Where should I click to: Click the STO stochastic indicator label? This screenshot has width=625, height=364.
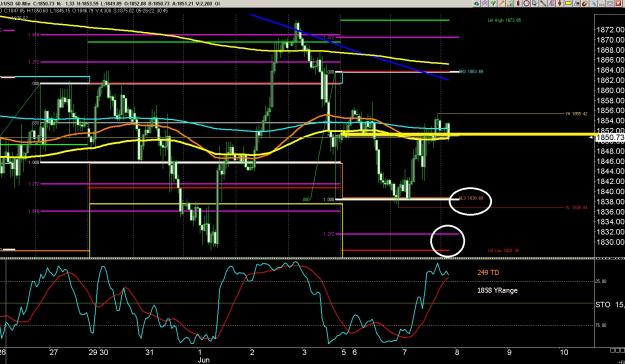click(x=603, y=305)
